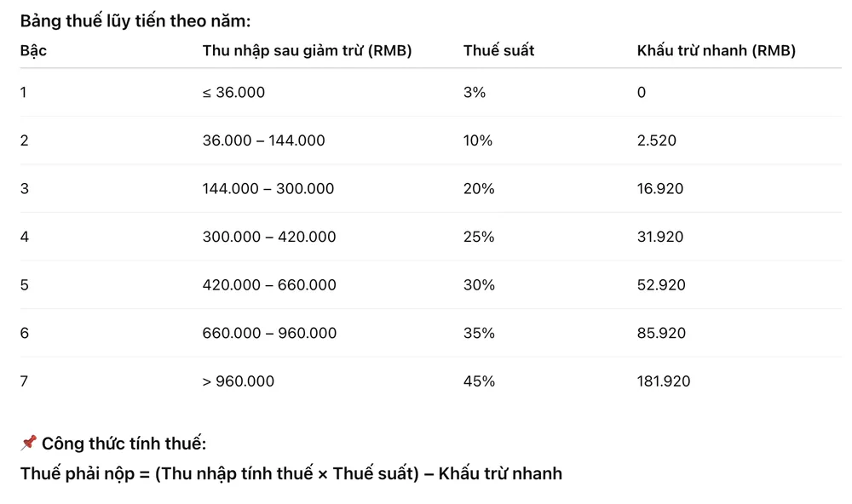Click the '144.000 – 300.000' cell
Viewport: 852px width, 504px height.
click(268, 189)
